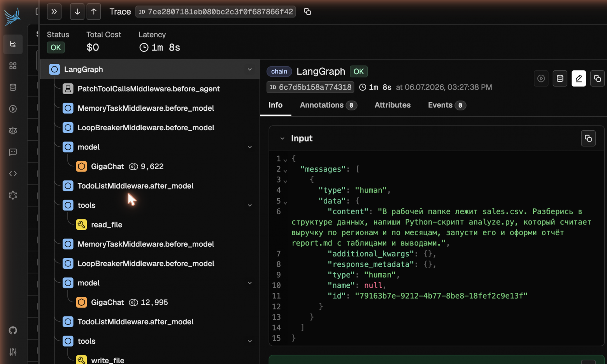Open the playground play sidebar icon
The width and height of the screenshot is (607, 364).
click(x=13, y=109)
